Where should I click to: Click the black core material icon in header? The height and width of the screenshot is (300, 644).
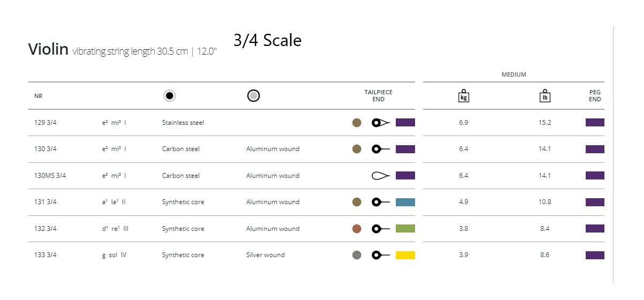tap(170, 96)
